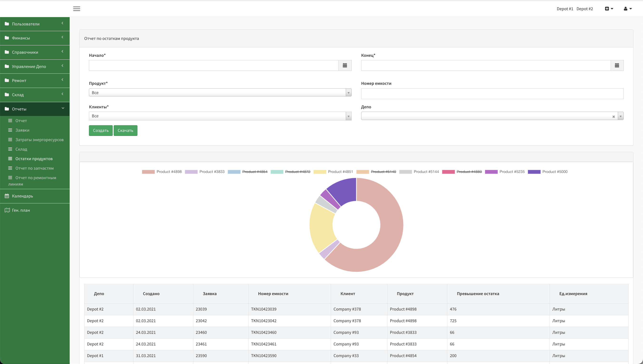The width and height of the screenshot is (643, 364).
Task: Focus the Номер емкости input field
Action: click(x=492, y=94)
